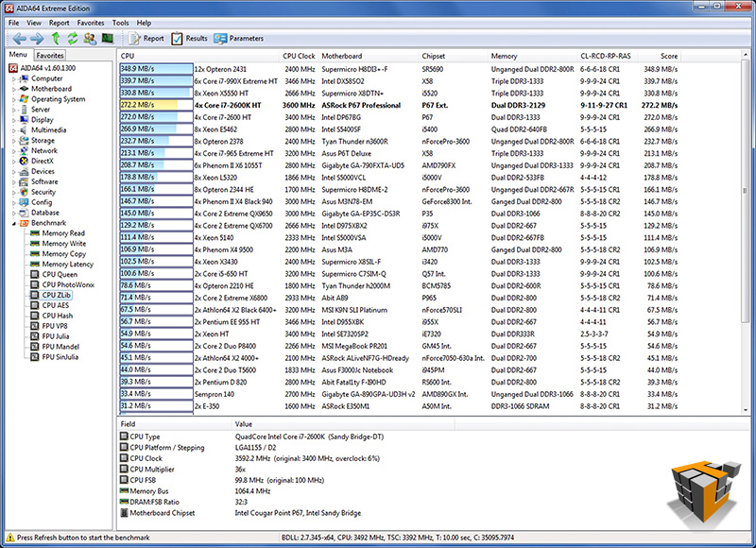This screenshot has width=756, height=548.
Task: Select the Database icon in the tree
Action: click(24, 213)
